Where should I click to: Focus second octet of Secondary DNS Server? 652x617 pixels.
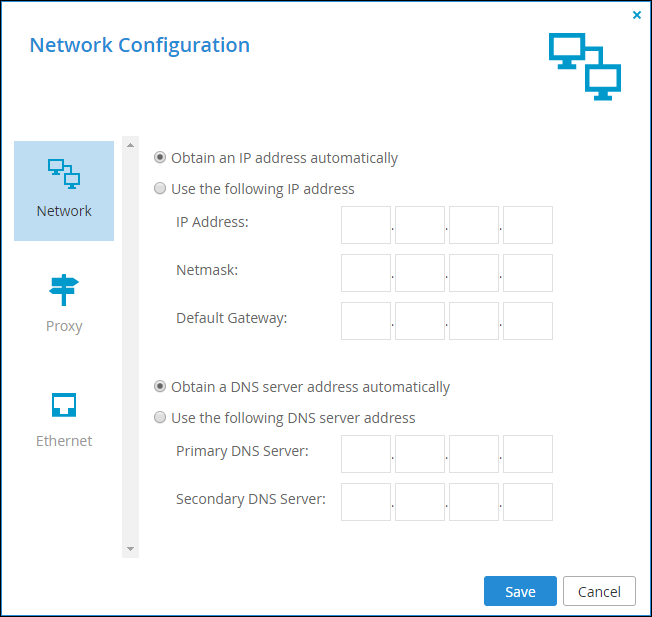[420, 502]
